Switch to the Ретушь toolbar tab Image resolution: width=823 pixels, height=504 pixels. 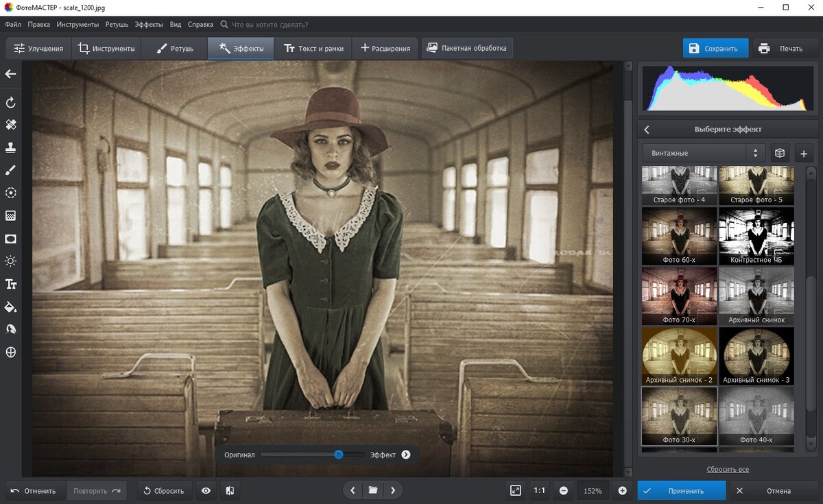pyautogui.click(x=176, y=49)
